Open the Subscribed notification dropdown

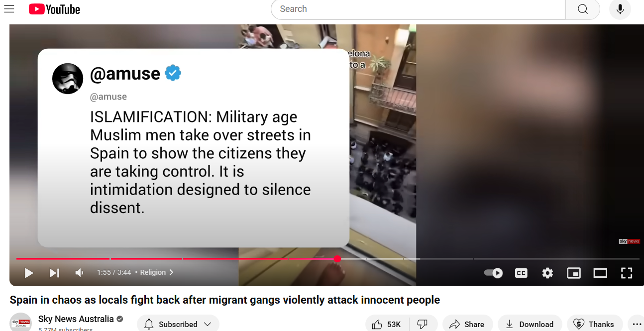click(x=178, y=325)
